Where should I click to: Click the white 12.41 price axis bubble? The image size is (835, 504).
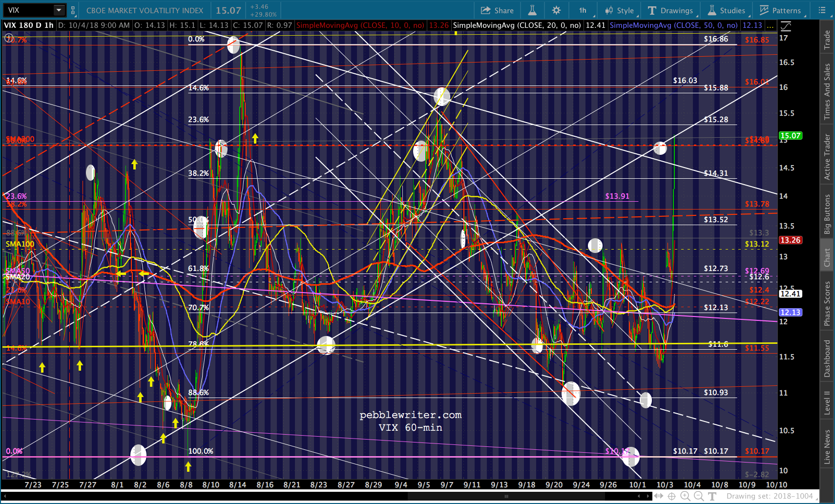(x=791, y=294)
